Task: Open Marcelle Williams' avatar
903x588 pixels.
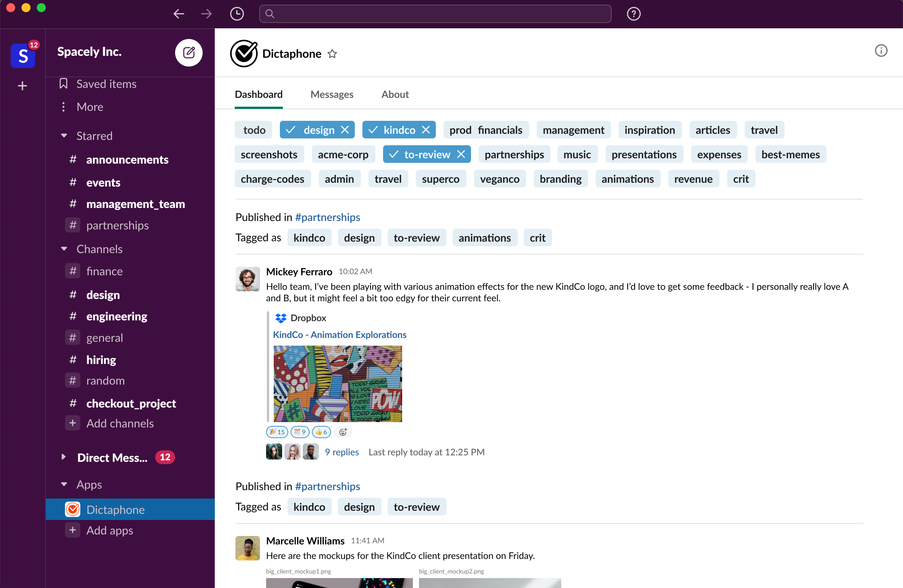Action: [x=247, y=548]
